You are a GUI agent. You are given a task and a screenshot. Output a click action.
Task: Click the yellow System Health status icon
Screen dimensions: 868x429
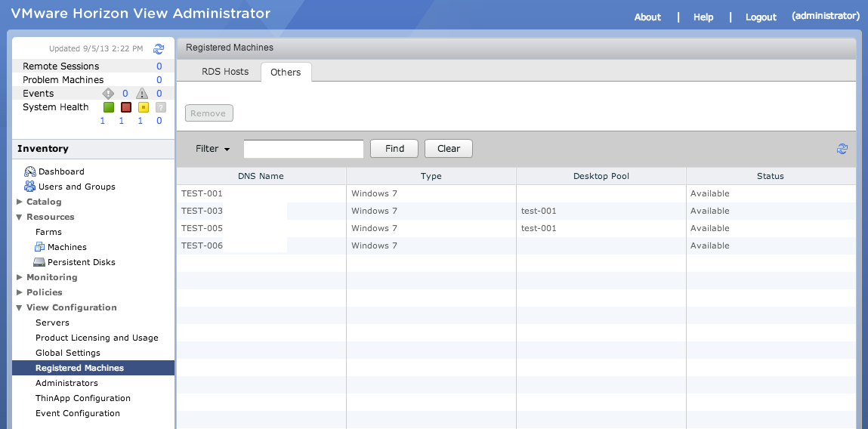click(143, 106)
